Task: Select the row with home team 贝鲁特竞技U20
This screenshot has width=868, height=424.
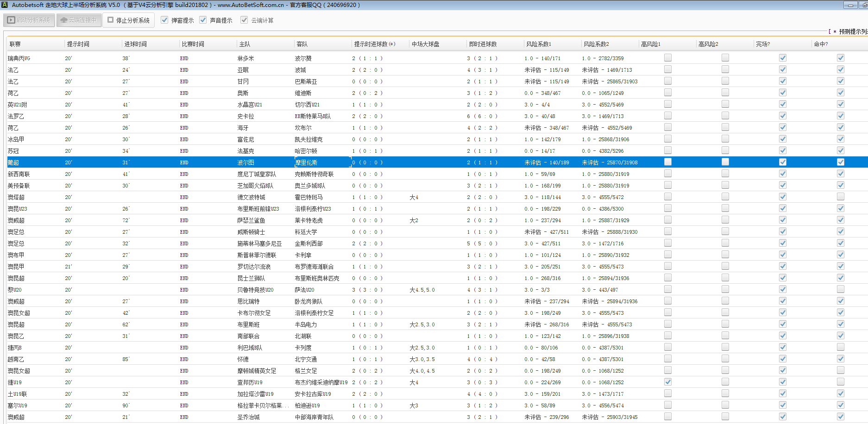Action: click(255, 290)
